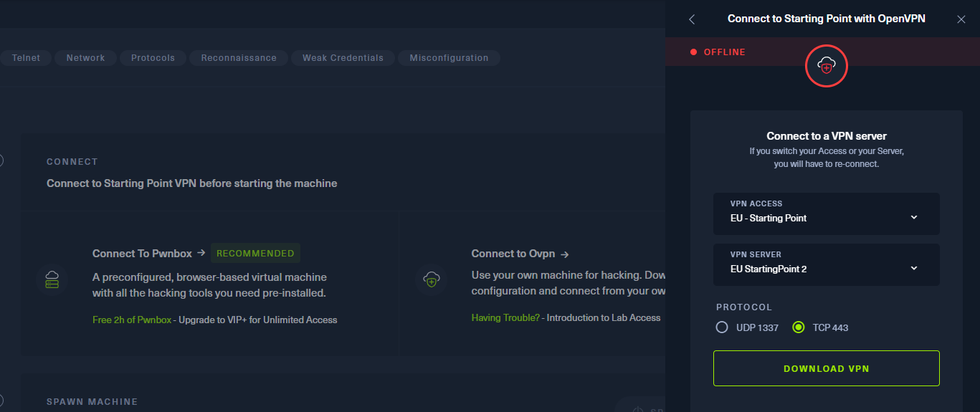Click the arrow next to Connect To Pwnbox
The image size is (980, 412).
pyautogui.click(x=201, y=253)
